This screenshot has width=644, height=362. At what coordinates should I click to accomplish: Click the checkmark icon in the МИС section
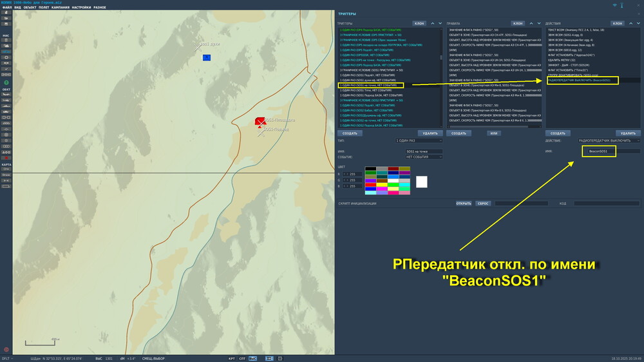[6, 69]
